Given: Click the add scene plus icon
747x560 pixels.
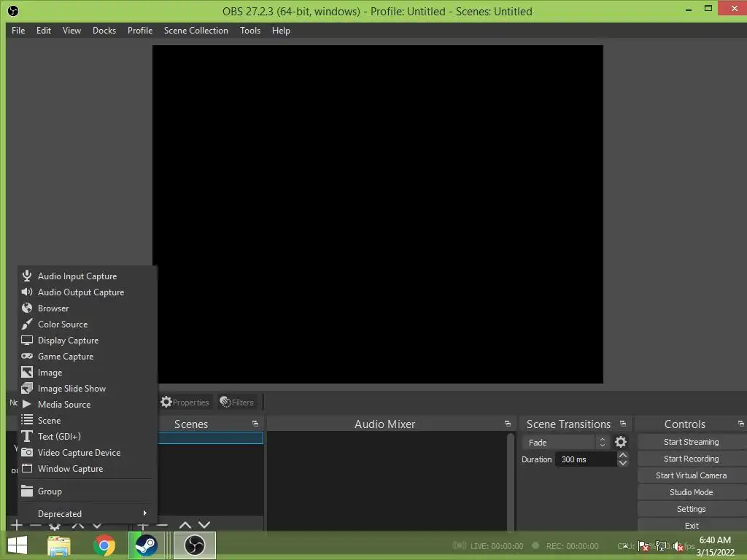Looking at the screenshot, I should (142, 525).
